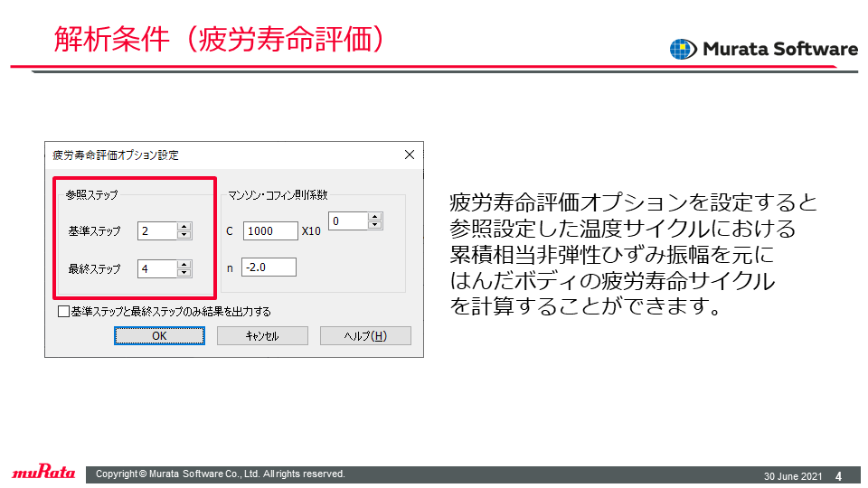Click the red muRata logo in footer
Viewport: 868px width, 488px height.
click(x=43, y=472)
